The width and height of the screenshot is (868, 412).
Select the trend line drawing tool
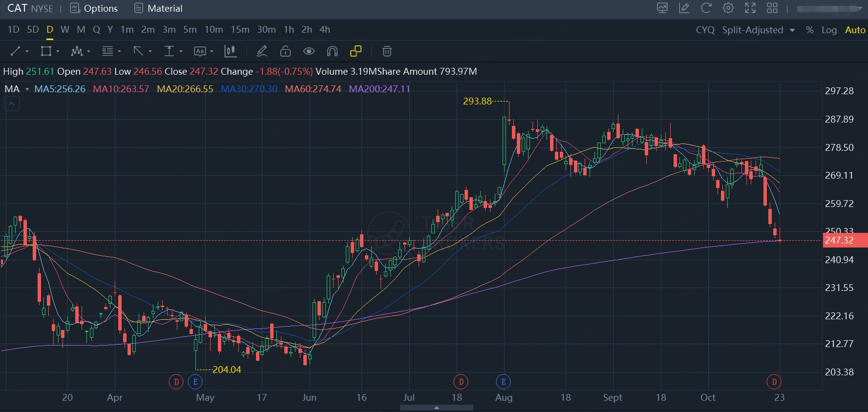pos(16,51)
